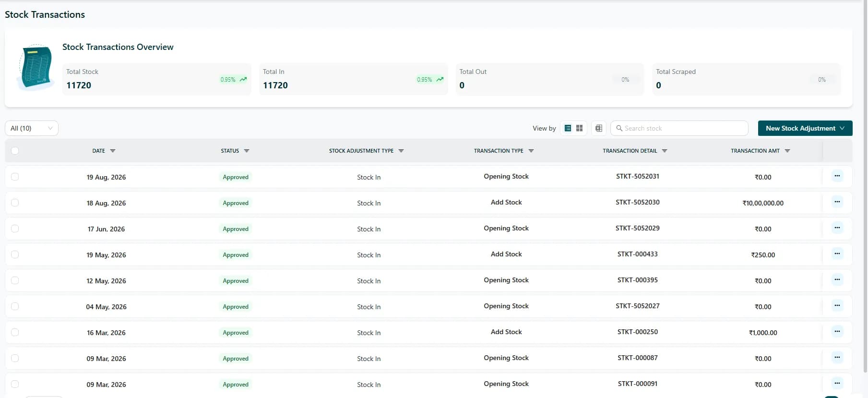Viewport: 868px width, 398px height.
Task: Check the 17 Jun, 2026 row checkbox
Action: coord(15,229)
